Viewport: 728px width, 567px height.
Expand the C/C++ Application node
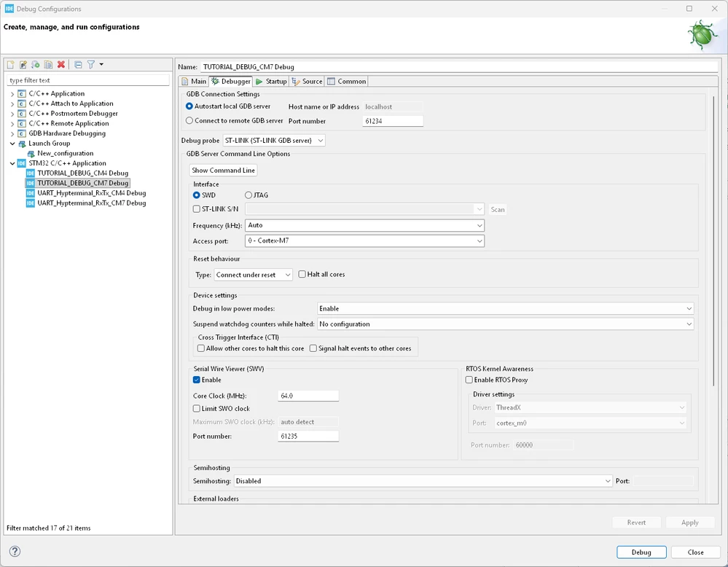point(12,94)
